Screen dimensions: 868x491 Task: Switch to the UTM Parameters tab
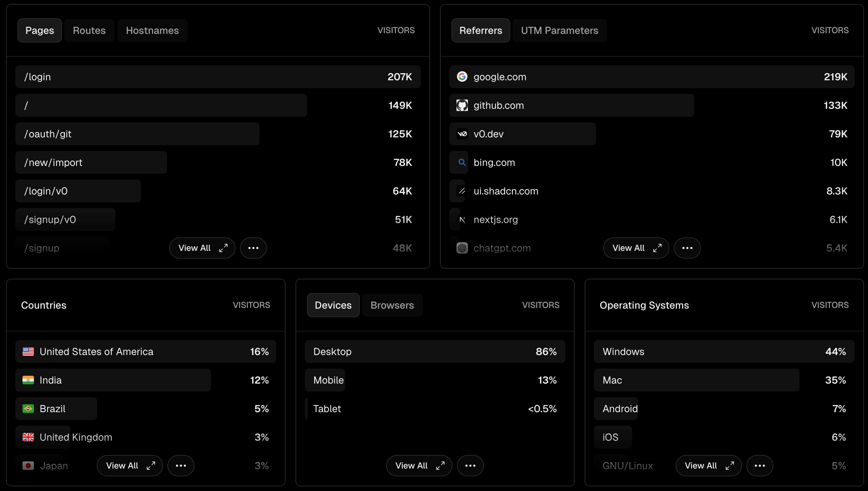pos(559,30)
